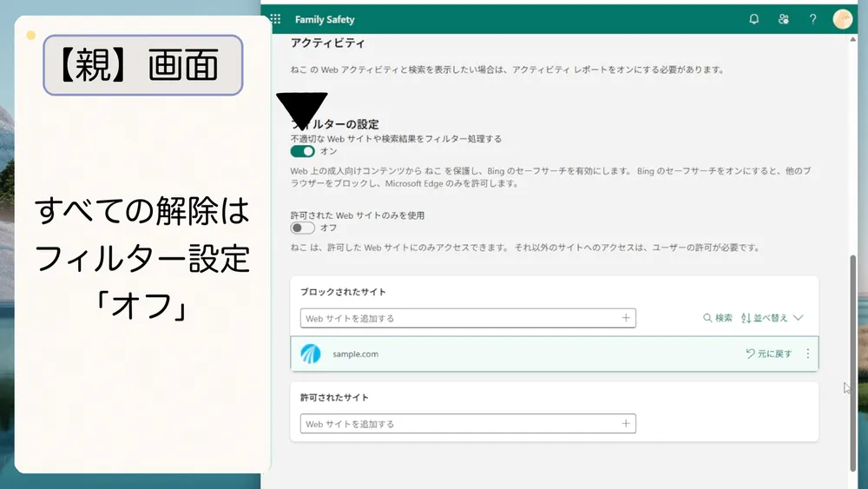Click the page vertical scrollbar thumb
This screenshot has height=489, width=868.
click(x=852, y=363)
